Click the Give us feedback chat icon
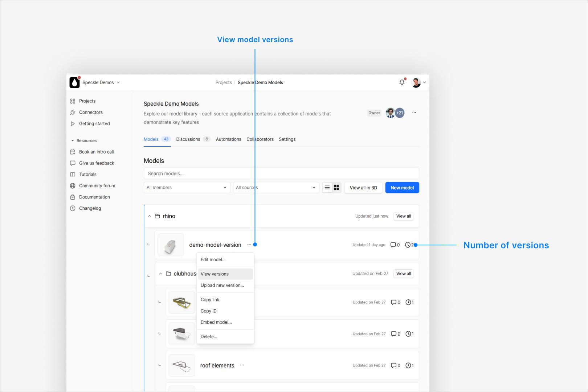588x392 pixels. point(73,163)
